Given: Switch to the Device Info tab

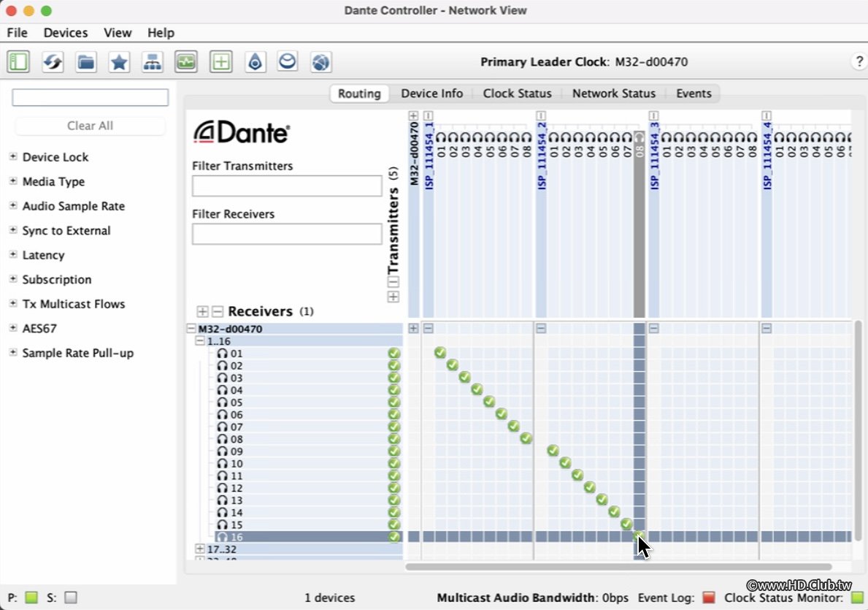Looking at the screenshot, I should coord(431,93).
